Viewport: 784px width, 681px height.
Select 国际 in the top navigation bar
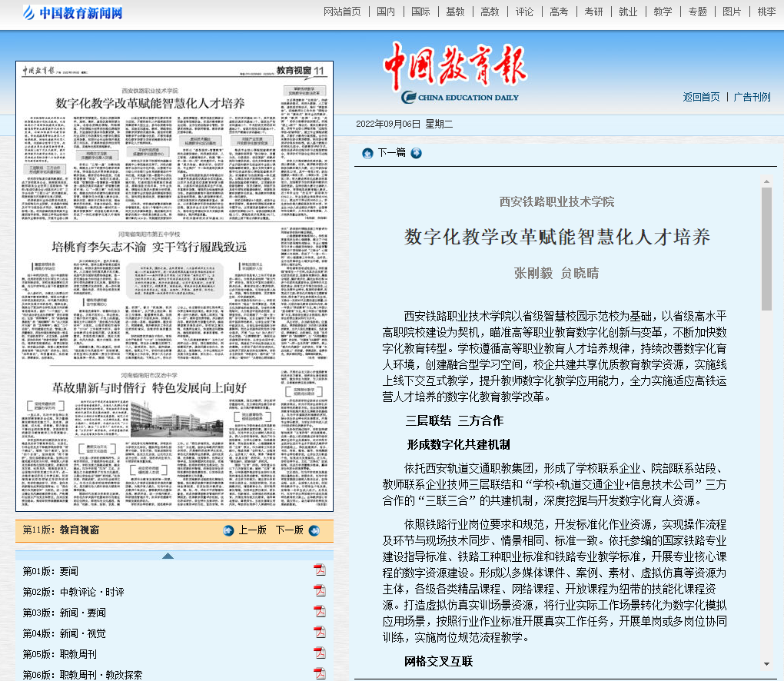pyautogui.click(x=420, y=12)
